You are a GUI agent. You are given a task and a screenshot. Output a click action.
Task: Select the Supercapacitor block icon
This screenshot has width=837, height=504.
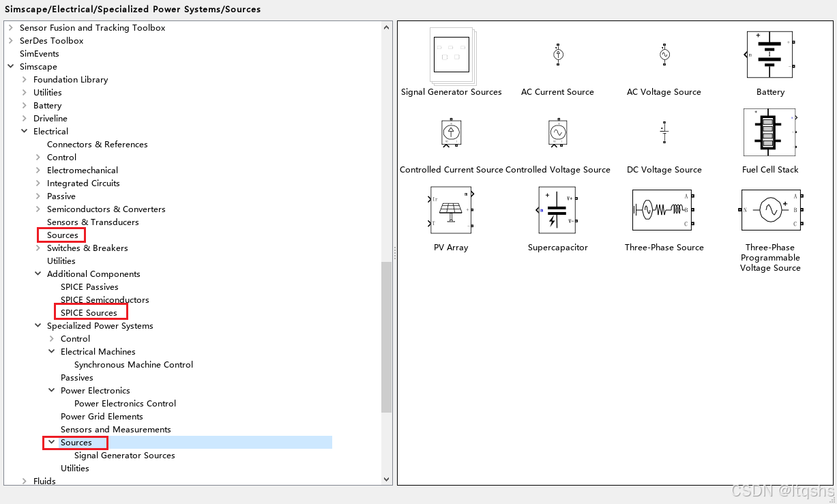558,210
